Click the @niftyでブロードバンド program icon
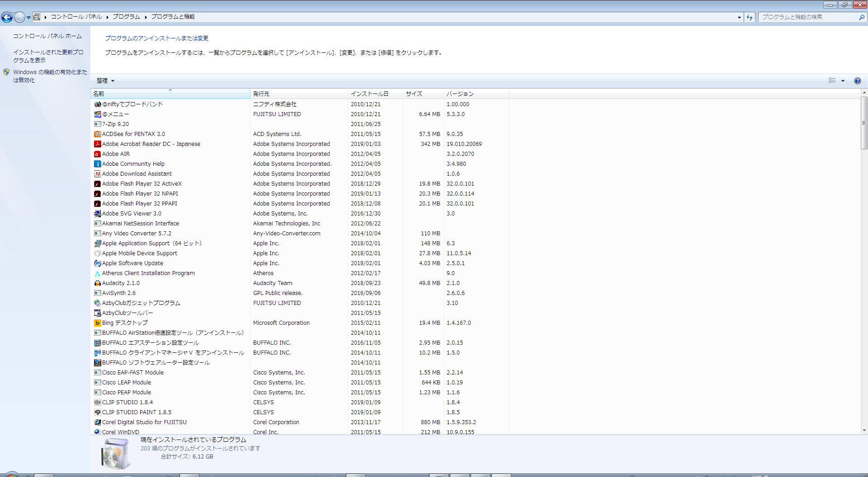868x477 pixels. click(x=97, y=104)
